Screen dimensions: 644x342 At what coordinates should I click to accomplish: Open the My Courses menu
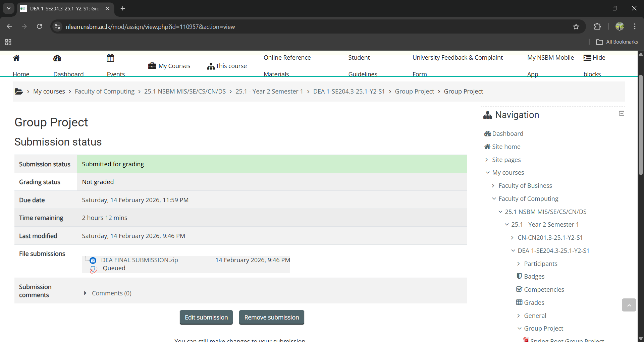point(169,66)
